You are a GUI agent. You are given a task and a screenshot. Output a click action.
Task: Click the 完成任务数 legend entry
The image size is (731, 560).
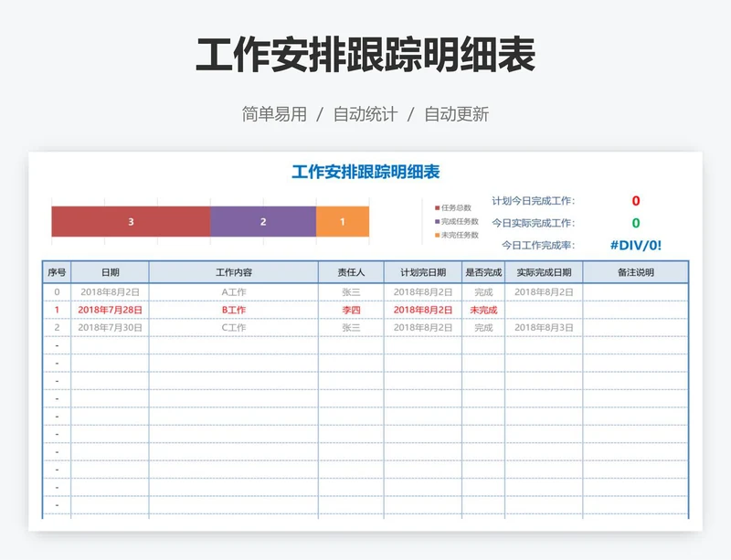point(458,221)
